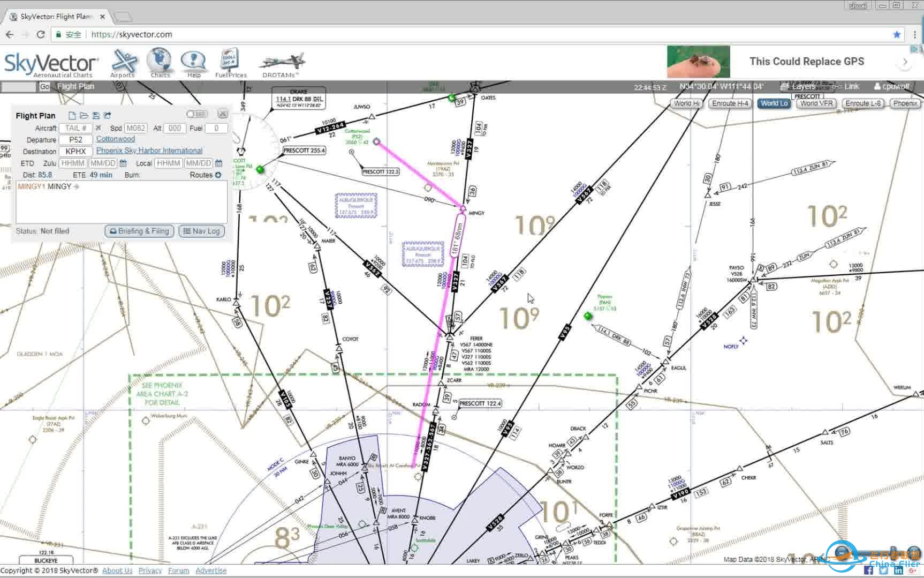The height and width of the screenshot is (578, 924).
Task: Save the current flight plan
Action: pyautogui.click(x=96, y=115)
